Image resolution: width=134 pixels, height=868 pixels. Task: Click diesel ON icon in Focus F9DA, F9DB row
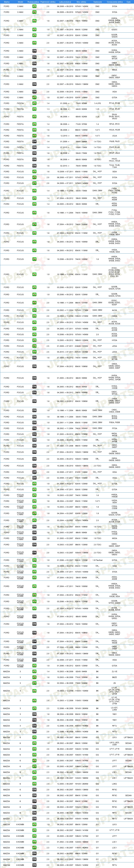[34, 423]
